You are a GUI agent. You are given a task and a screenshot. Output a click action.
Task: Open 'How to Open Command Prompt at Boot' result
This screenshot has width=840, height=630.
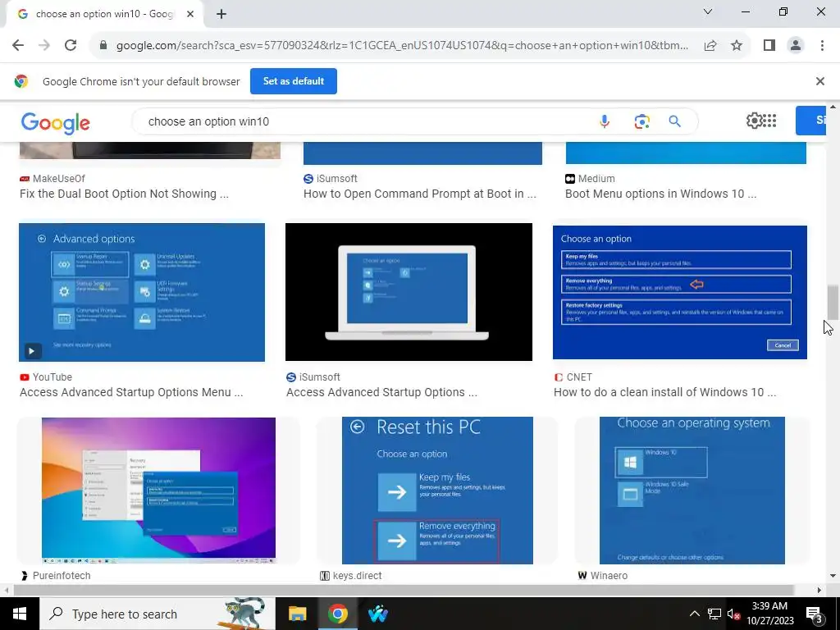point(420,194)
